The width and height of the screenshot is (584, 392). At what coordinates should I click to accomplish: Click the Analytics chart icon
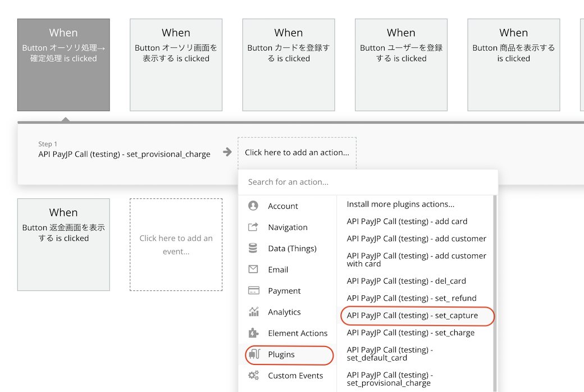coord(254,312)
